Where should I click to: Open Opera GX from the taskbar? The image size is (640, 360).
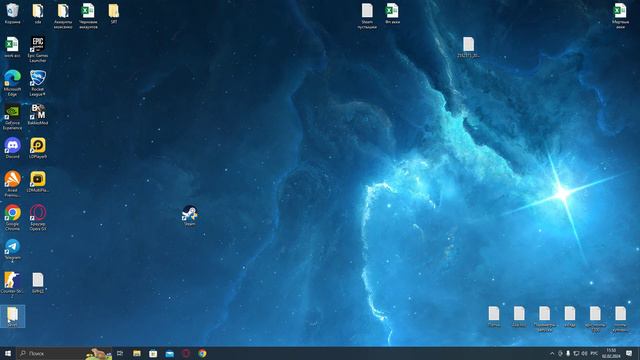tap(186, 353)
